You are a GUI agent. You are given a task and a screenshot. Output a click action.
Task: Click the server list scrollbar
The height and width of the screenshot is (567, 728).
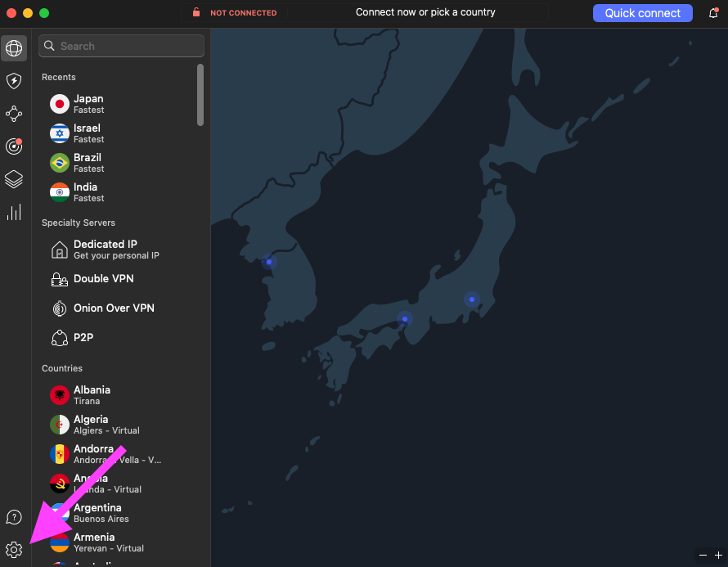click(x=200, y=95)
